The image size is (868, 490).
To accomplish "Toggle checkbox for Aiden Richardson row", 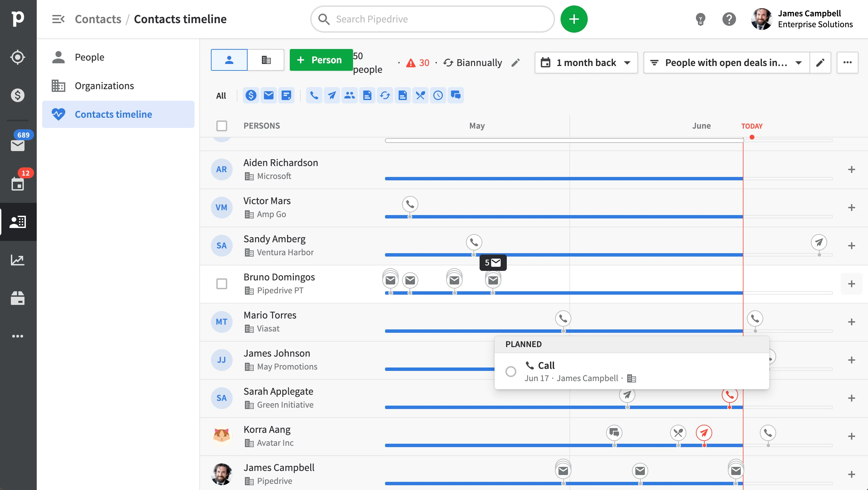I will coord(222,169).
